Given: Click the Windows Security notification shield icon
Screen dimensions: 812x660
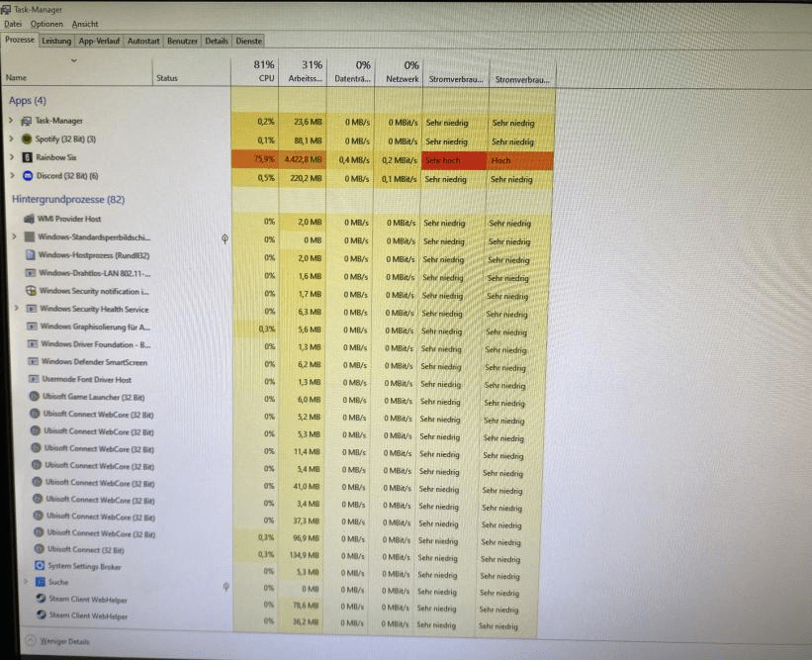Looking at the screenshot, I should pyautogui.click(x=31, y=291).
